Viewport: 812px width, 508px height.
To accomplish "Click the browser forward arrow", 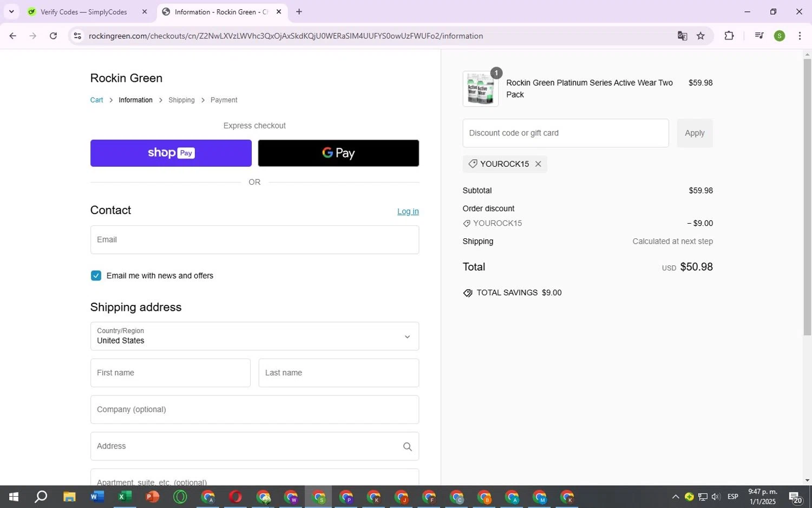I will [33, 36].
